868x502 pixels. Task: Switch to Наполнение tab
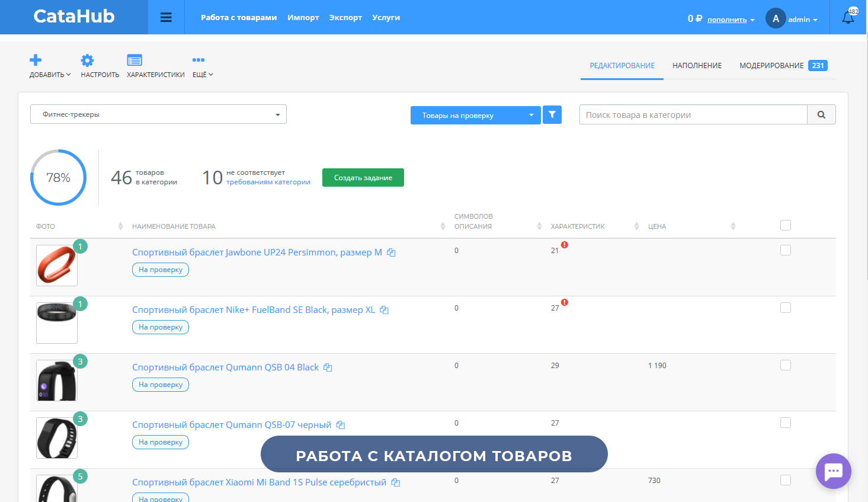point(697,66)
